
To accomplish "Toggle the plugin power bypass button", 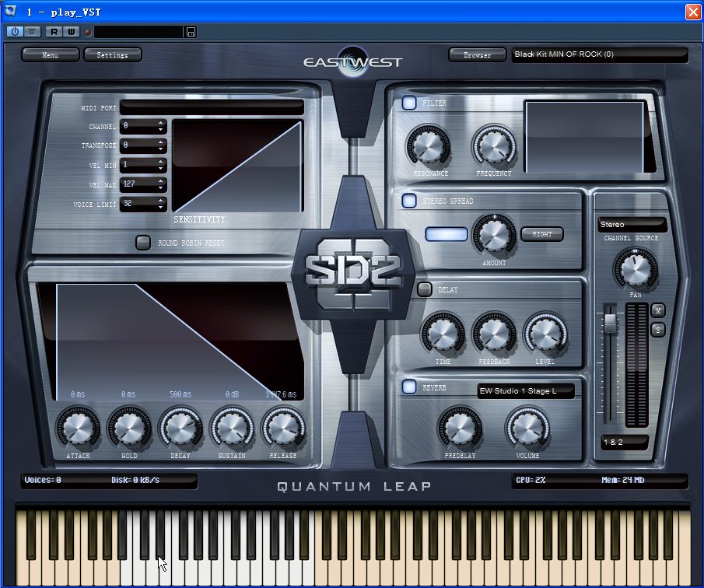I will coord(15,32).
